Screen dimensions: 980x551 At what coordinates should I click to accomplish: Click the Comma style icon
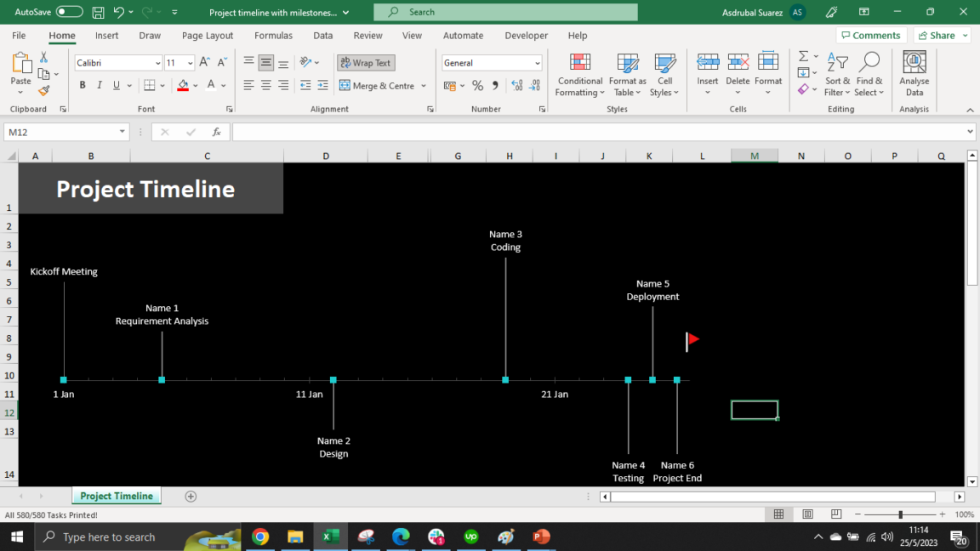494,85
